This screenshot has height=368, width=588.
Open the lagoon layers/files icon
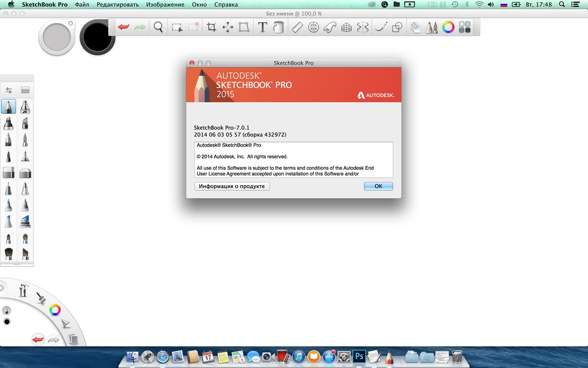[73, 339]
